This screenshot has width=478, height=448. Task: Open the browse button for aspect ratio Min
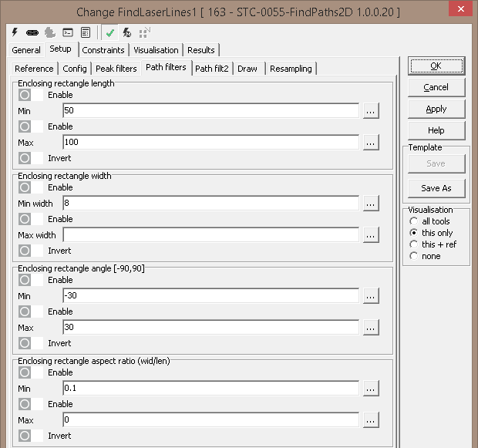371,389
